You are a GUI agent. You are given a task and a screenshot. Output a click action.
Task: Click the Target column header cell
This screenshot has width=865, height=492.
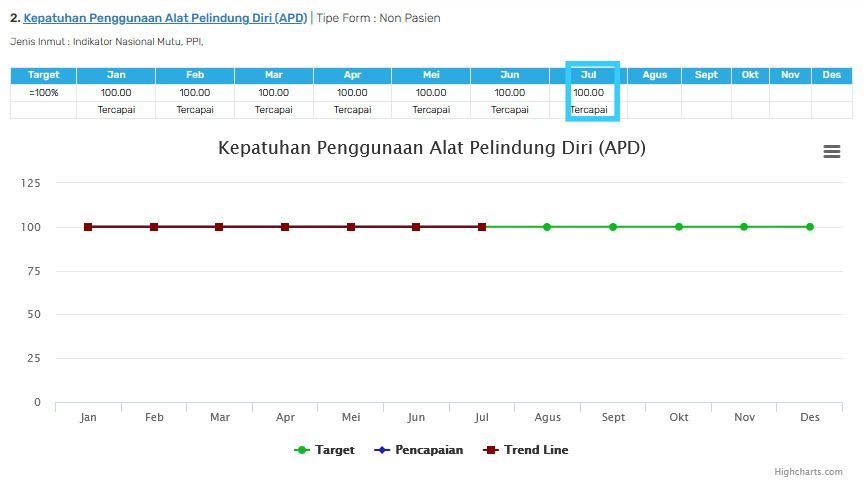pos(43,75)
